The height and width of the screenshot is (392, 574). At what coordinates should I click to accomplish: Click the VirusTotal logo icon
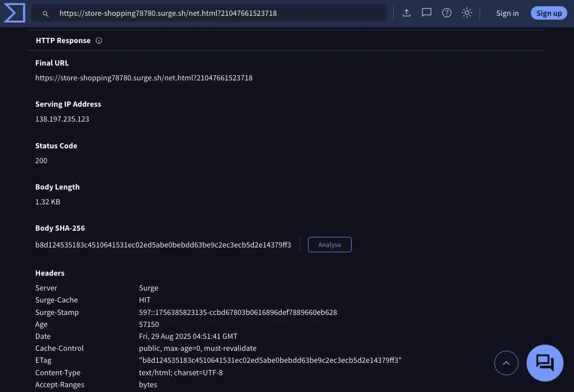pos(14,13)
